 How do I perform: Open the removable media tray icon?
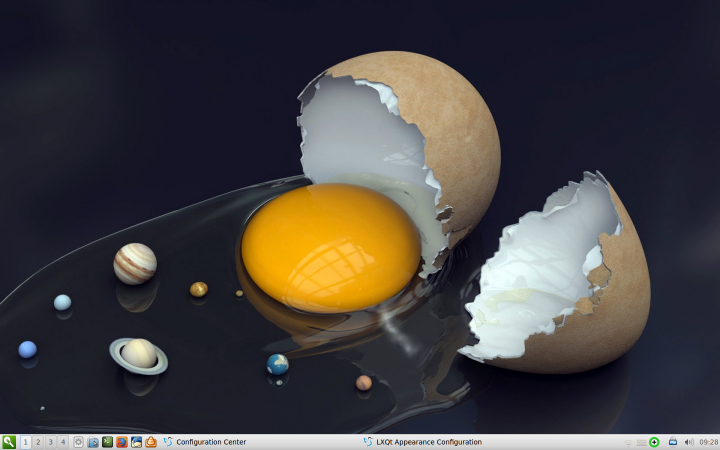(673, 442)
